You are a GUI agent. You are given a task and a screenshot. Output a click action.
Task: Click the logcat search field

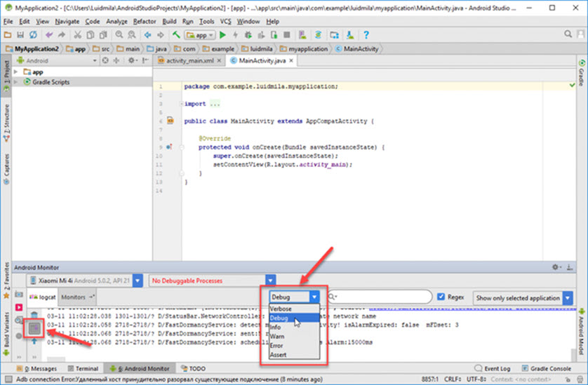tap(380, 297)
